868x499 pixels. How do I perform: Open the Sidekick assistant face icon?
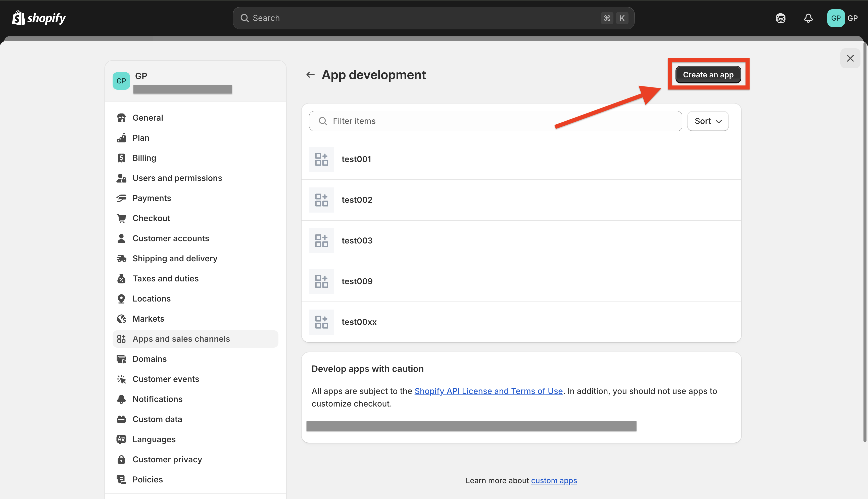pyautogui.click(x=780, y=18)
